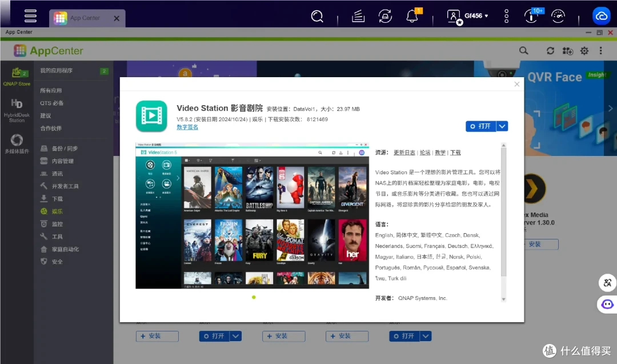Click the description scrollbar up arrow

[503, 146]
